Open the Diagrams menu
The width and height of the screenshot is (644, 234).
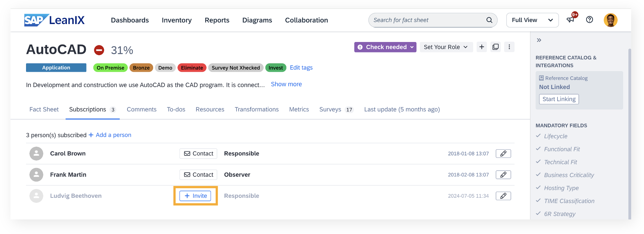coord(257,20)
